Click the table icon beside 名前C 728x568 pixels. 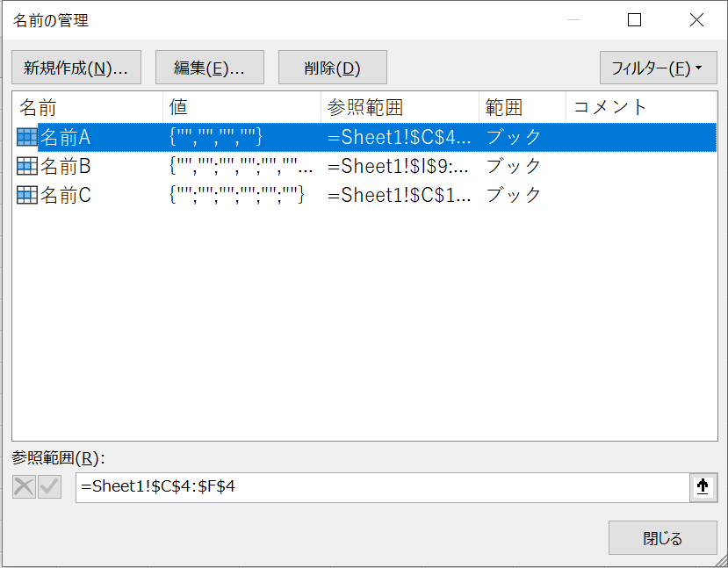pyautogui.click(x=26, y=195)
